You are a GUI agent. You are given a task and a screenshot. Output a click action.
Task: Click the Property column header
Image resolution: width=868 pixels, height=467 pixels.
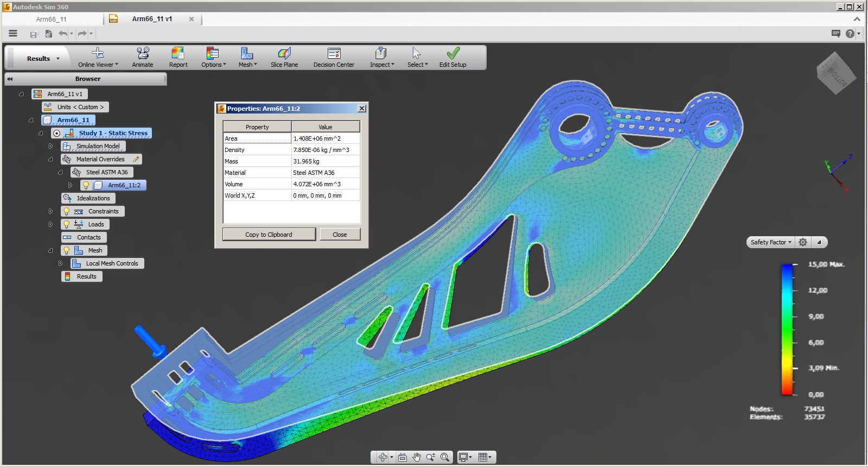click(257, 127)
